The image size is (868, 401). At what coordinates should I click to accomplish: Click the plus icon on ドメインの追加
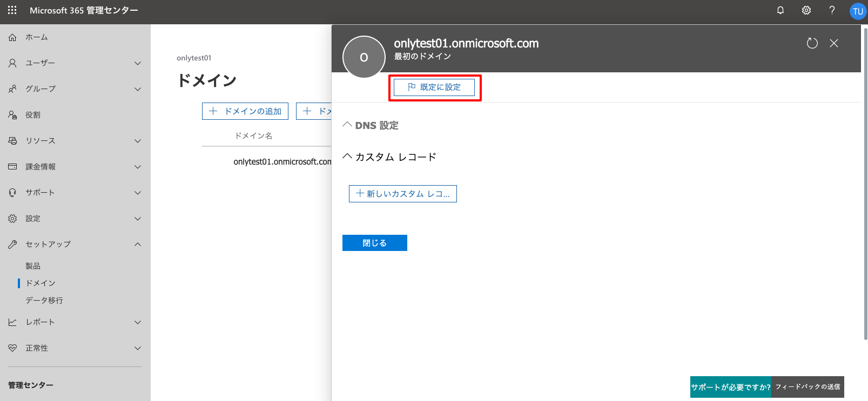[x=213, y=111]
